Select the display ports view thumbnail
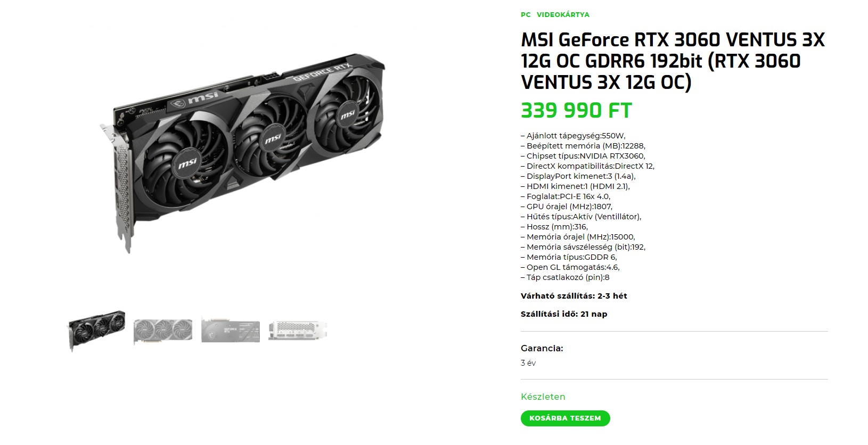The width and height of the screenshot is (868, 445). (298, 331)
